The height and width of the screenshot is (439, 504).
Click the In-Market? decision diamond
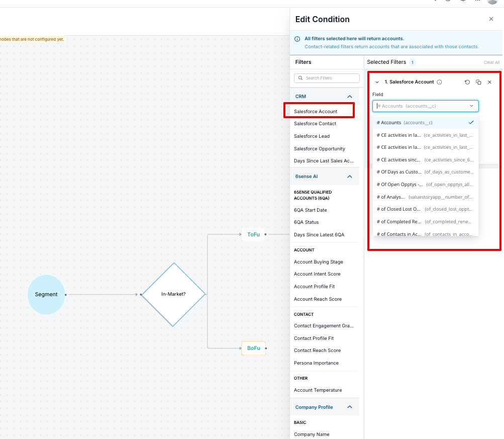click(173, 294)
